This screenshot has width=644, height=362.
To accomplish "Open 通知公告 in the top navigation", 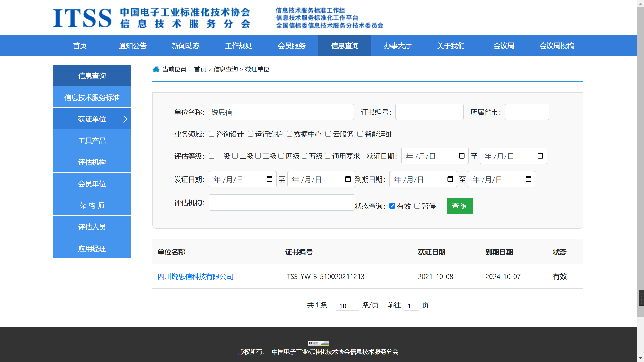I will [x=133, y=46].
